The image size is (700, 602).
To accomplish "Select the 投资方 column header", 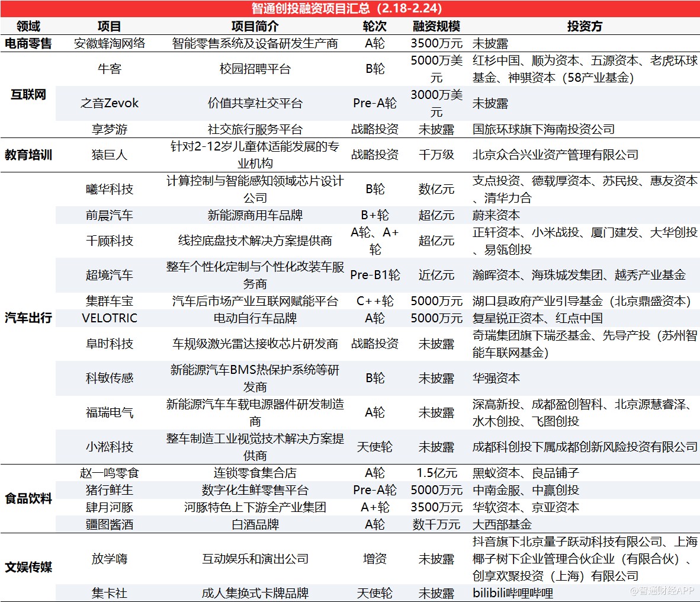I will point(585,26).
